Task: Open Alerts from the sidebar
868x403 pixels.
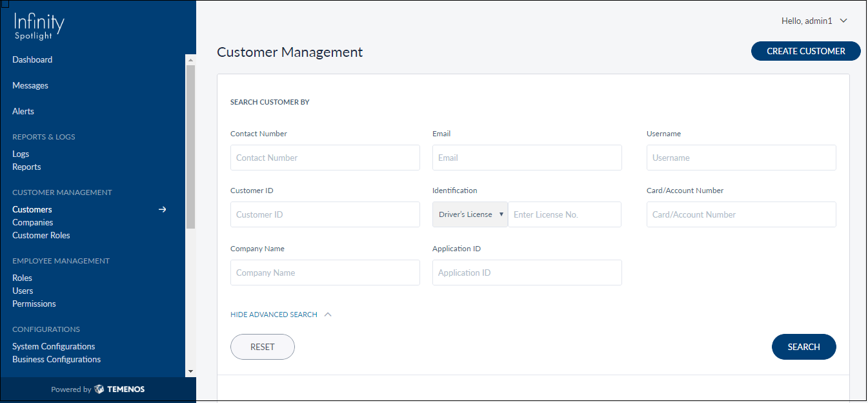Action: pos(23,111)
